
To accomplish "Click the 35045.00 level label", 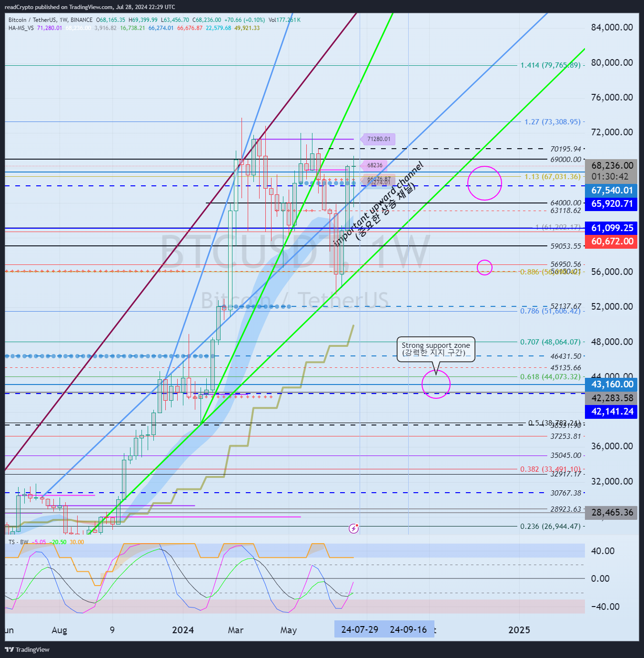I will click(565, 456).
